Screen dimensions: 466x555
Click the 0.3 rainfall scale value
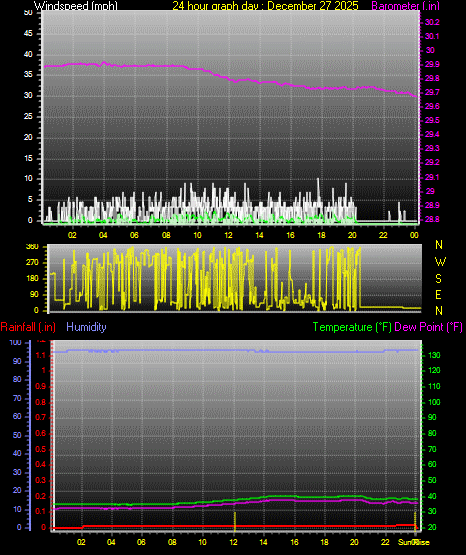tap(41, 481)
